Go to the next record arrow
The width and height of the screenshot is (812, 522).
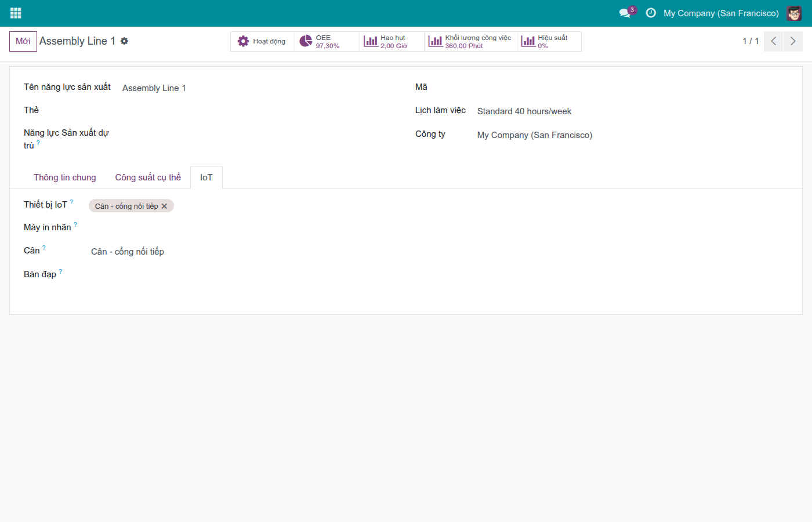point(793,41)
